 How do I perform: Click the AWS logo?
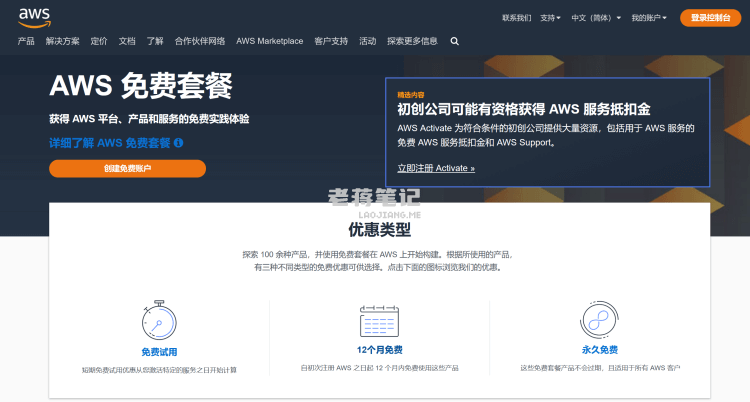(x=31, y=16)
